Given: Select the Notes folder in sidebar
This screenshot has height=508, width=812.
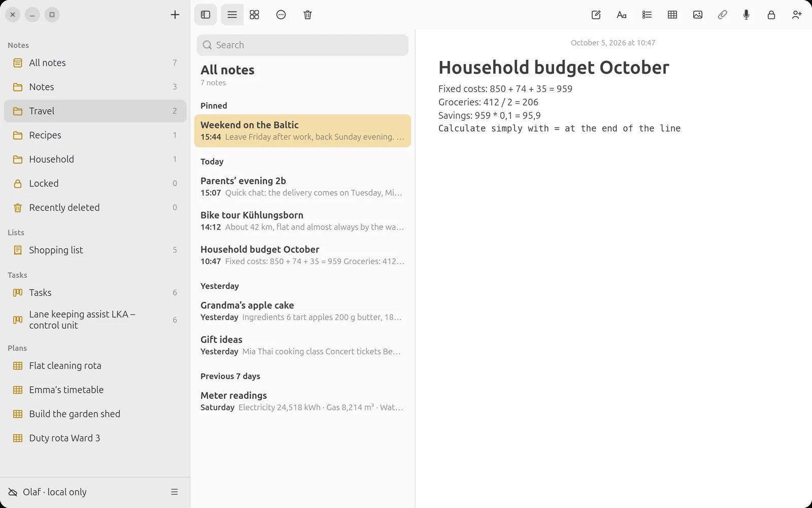Looking at the screenshot, I should coord(95,87).
